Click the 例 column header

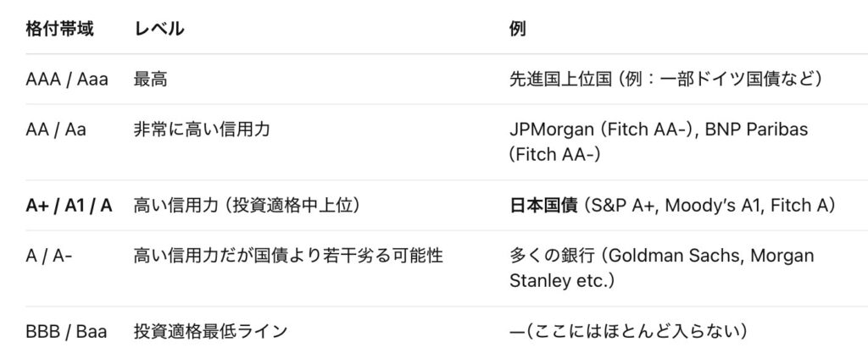[517, 29]
